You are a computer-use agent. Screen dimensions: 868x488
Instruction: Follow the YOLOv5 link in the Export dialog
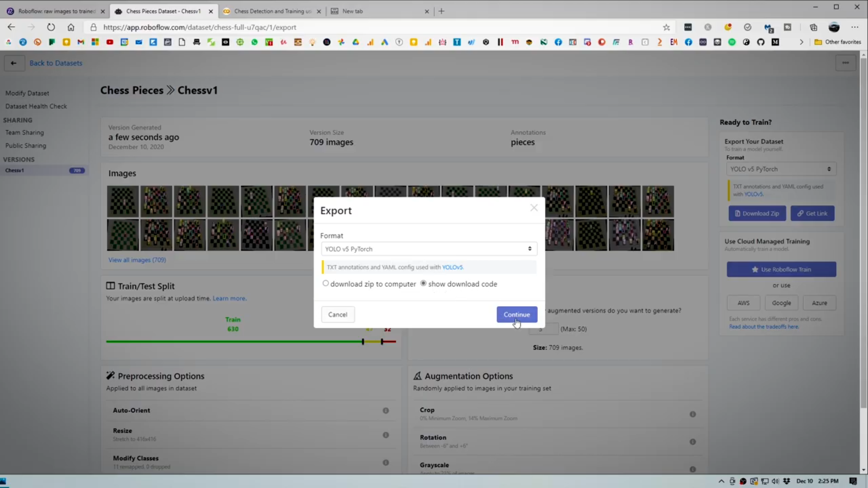click(x=452, y=267)
